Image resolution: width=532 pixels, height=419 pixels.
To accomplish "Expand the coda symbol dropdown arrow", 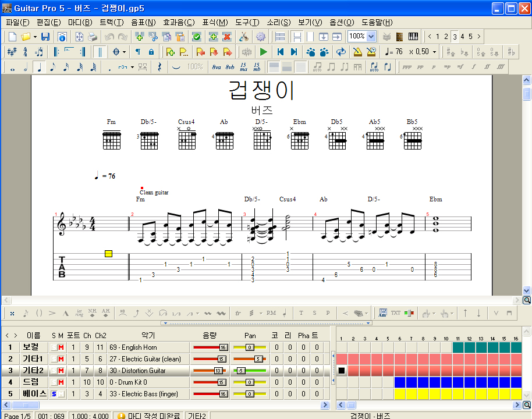I will coord(124,52).
